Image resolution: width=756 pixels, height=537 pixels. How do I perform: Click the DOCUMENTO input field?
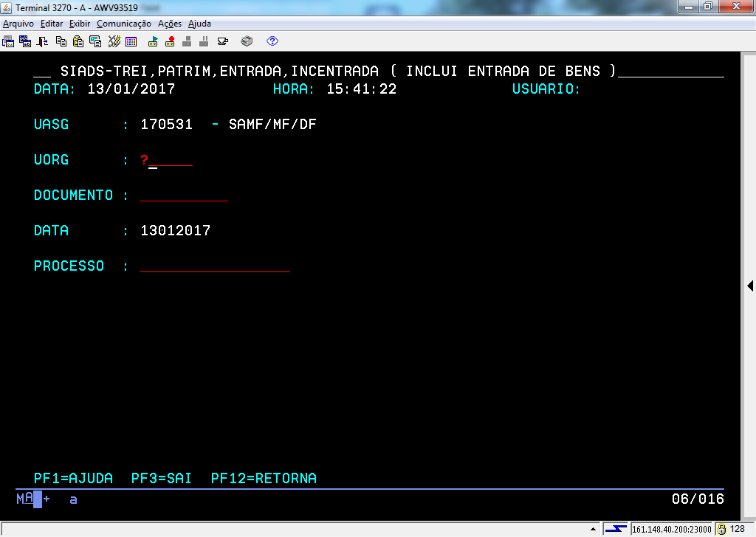(x=184, y=195)
